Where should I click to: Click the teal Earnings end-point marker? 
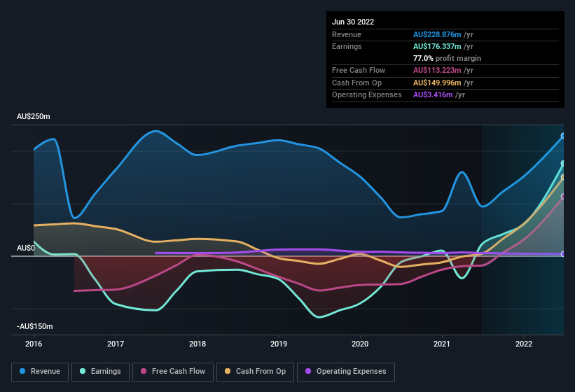tap(563, 163)
